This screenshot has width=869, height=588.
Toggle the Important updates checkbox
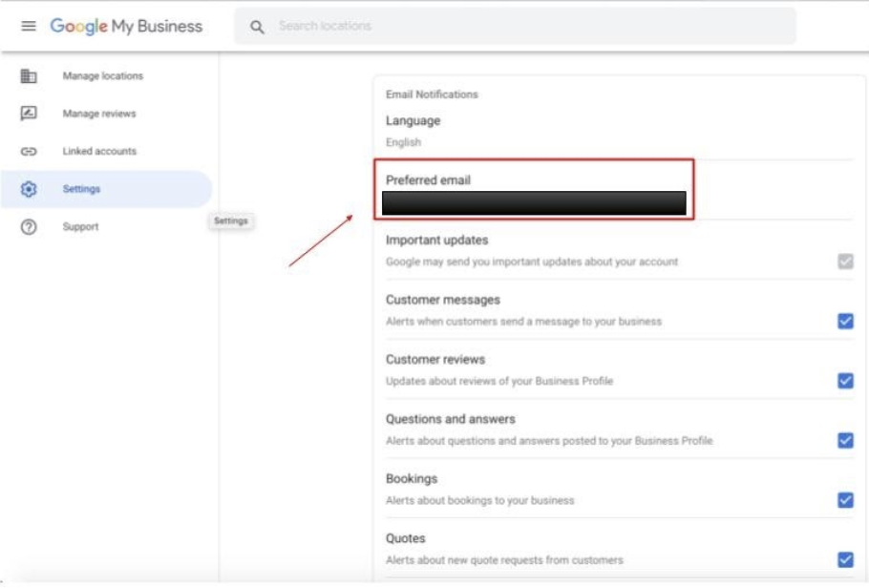[x=845, y=261]
